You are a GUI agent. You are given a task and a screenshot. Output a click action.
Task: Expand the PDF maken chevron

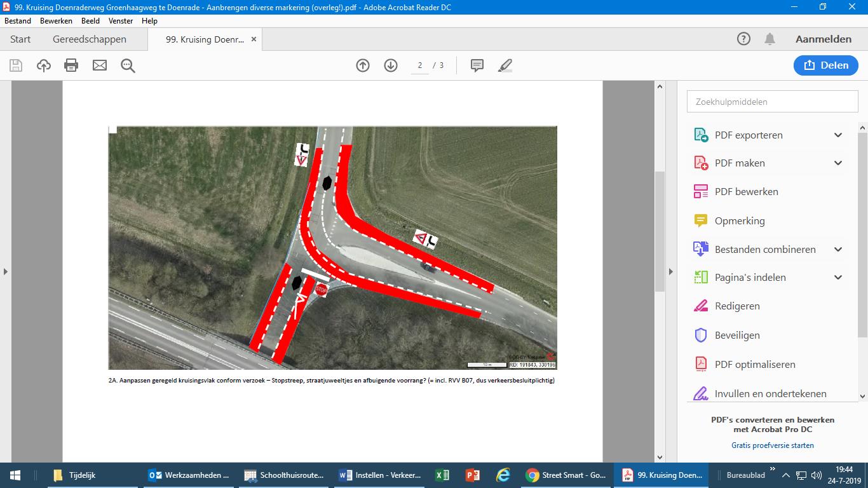pos(838,163)
